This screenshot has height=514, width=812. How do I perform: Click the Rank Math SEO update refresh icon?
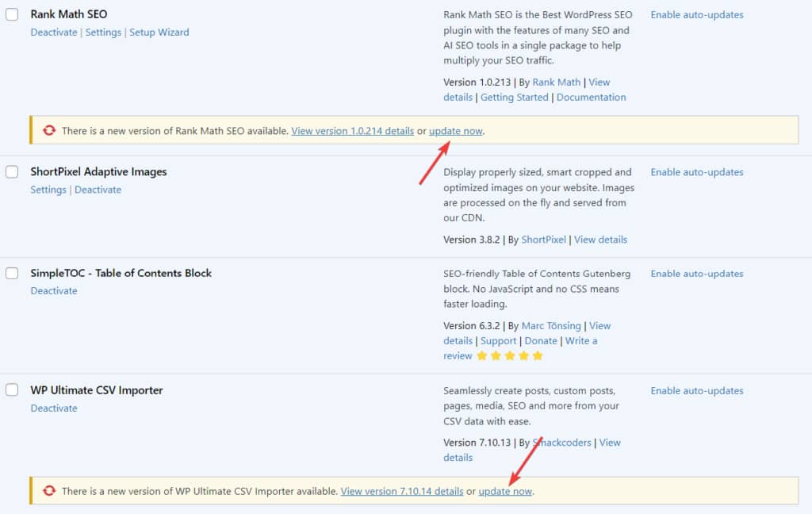49,131
